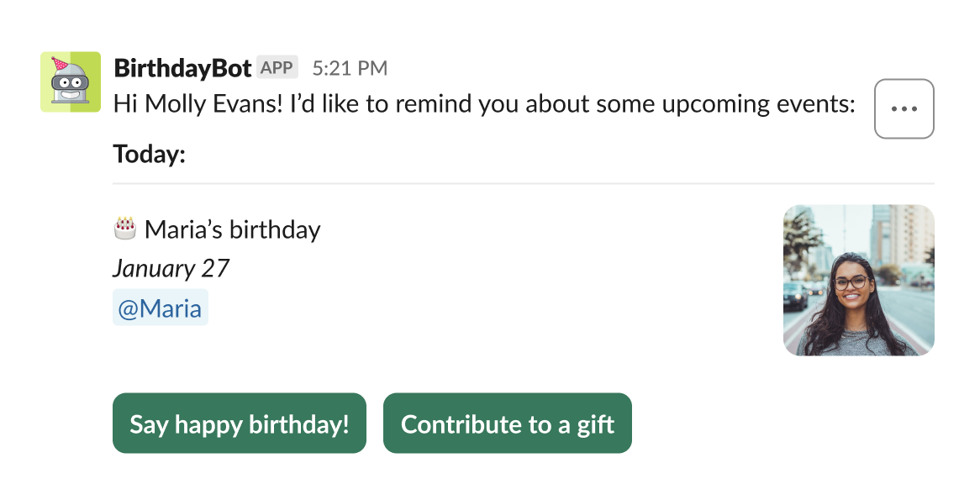Click the highlighted @Maria mention chip
The height and width of the screenshot is (500, 980).
[x=160, y=307]
